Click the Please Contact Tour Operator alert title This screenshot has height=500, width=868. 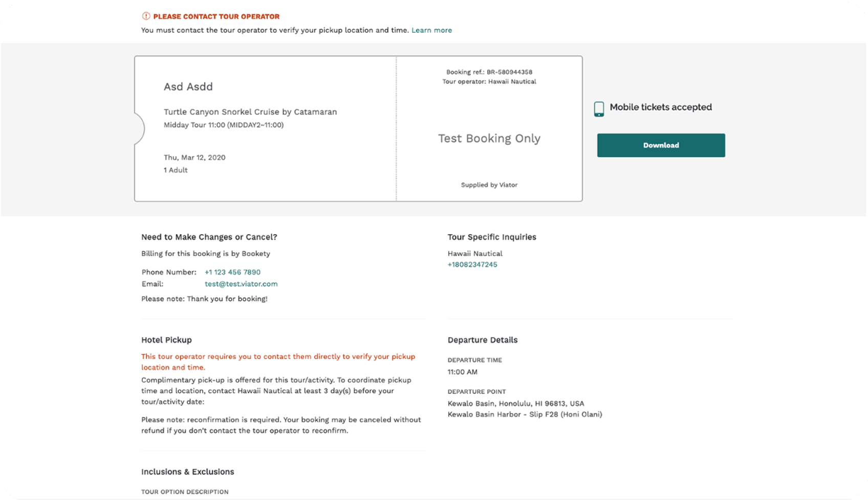click(x=216, y=16)
